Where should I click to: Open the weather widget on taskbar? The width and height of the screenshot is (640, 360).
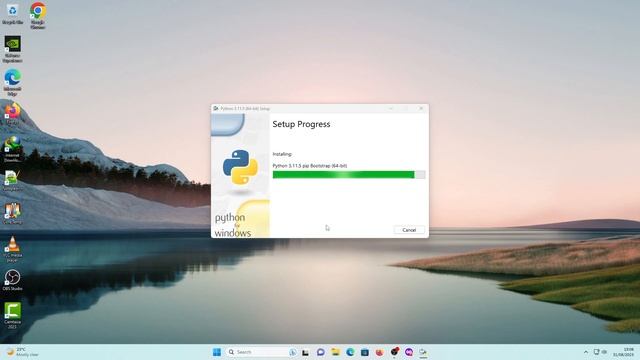tap(22, 352)
